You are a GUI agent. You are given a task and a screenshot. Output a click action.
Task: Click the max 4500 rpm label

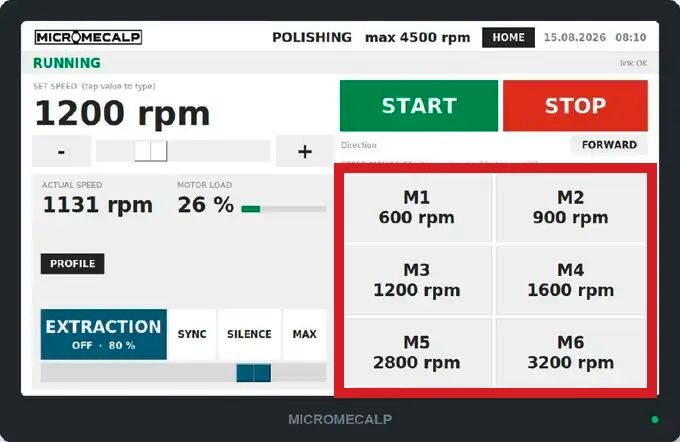tap(418, 38)
